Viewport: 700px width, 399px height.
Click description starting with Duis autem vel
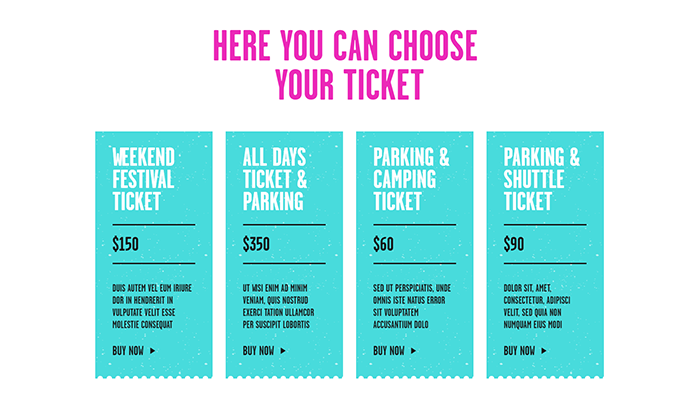[x=152, y=306]
